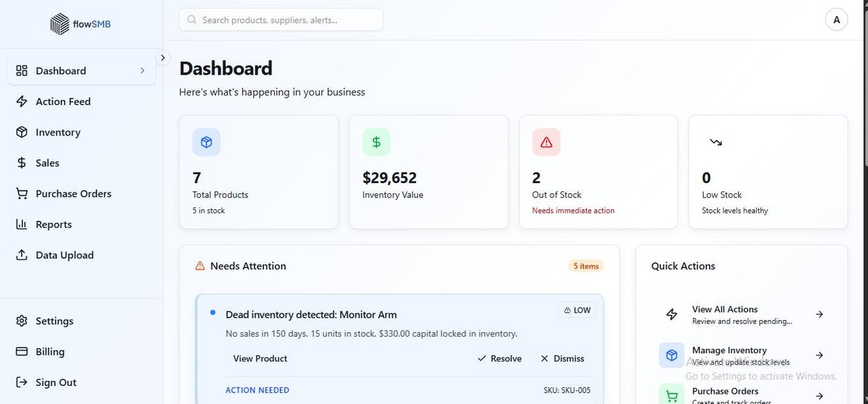Select the Data Upload arrow icon
The height and width of the screenshot is (404, 868).
pyautogui.click(x=22, y=255)
